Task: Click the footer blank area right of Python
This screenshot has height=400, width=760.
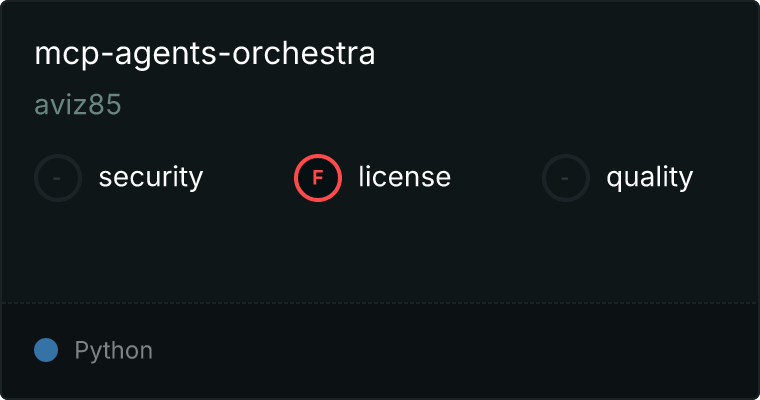Action: pyautogui.click(x=450, y=351)
